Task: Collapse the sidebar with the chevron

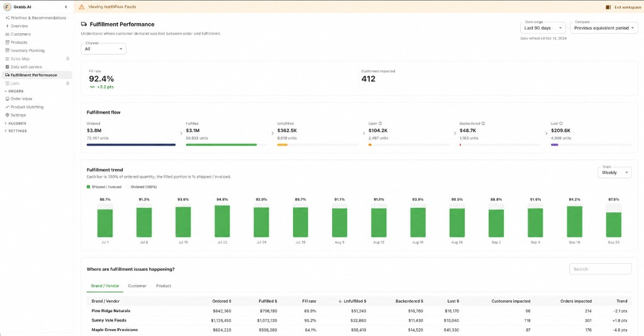Action: click(66, 7)
